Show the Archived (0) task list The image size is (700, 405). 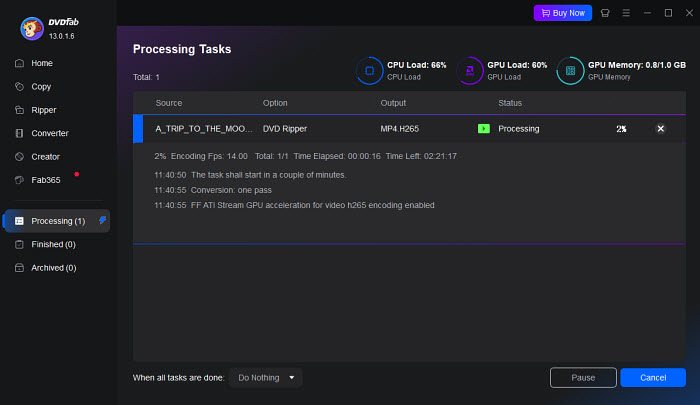pos(54,268)
